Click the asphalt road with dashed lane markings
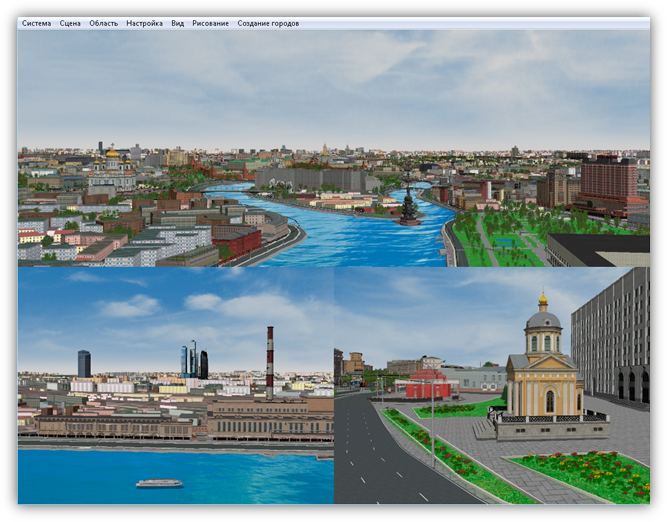Image resolution: width=667 pixels, height=522 pixels. (x=380, y=460)
